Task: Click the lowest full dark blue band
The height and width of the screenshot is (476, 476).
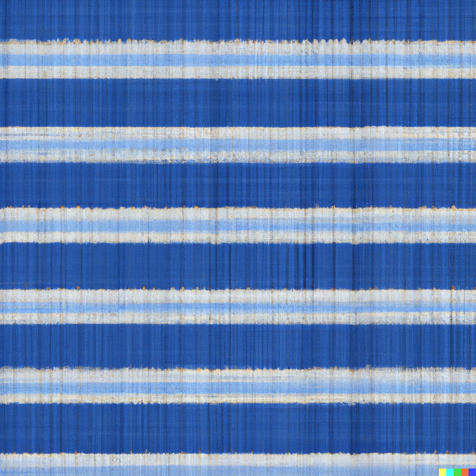Action: [238, 428]
